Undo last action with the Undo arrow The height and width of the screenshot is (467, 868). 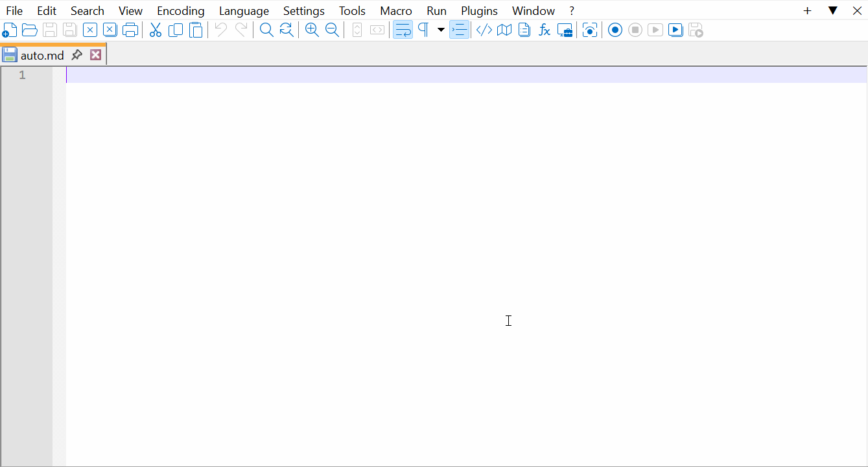(x=221, y=30)
